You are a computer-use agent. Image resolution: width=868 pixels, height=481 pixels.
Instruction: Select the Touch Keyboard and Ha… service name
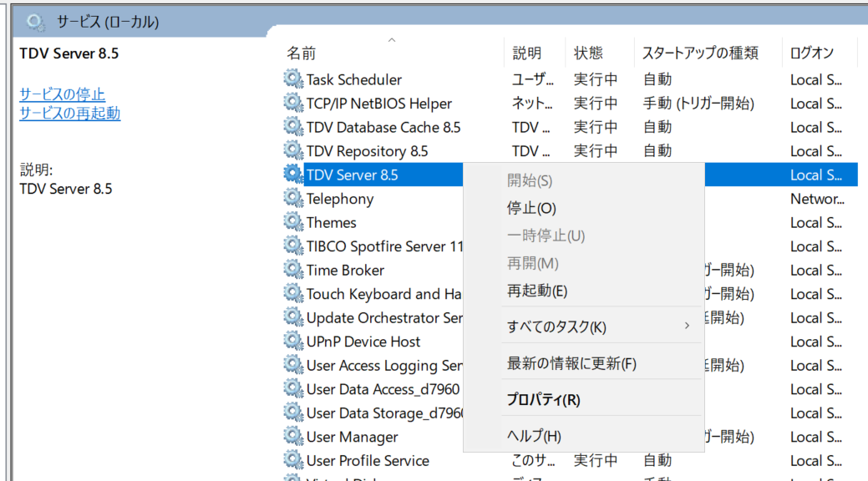[384, 294]
